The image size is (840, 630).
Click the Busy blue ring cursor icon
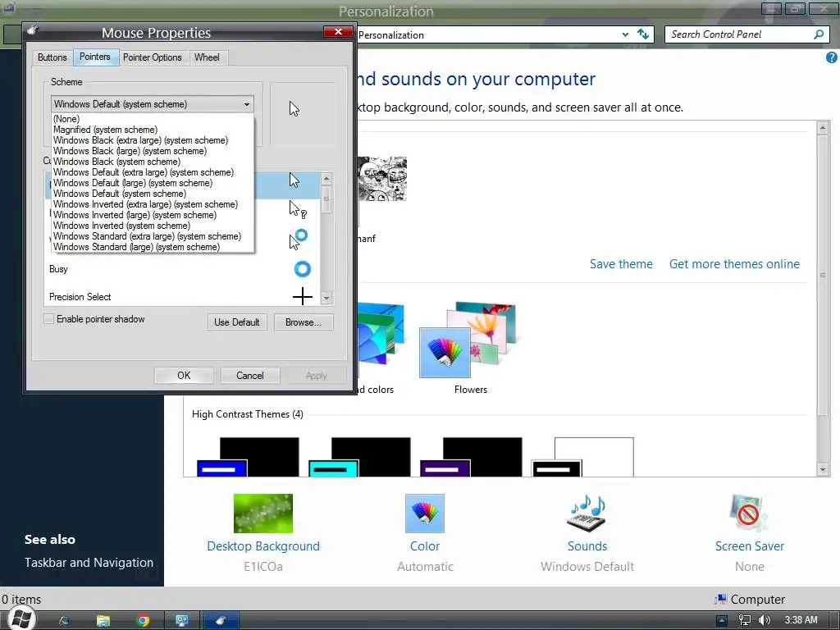(302, 269)
